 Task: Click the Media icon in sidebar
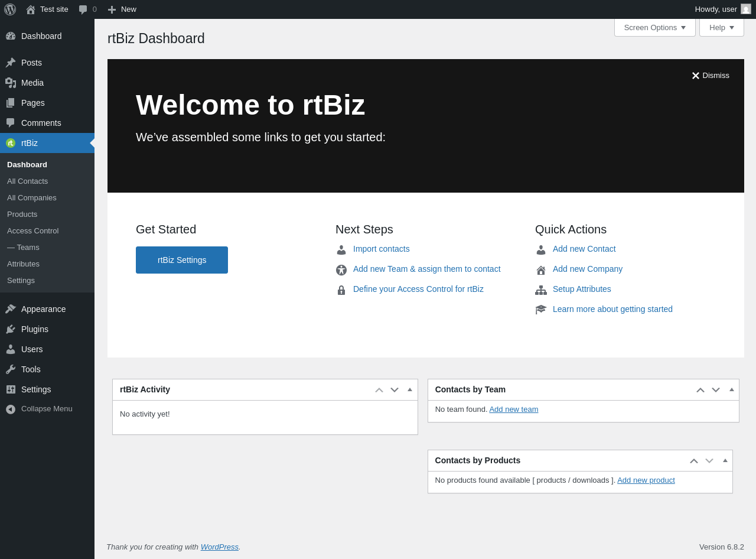tap(11, 83)
